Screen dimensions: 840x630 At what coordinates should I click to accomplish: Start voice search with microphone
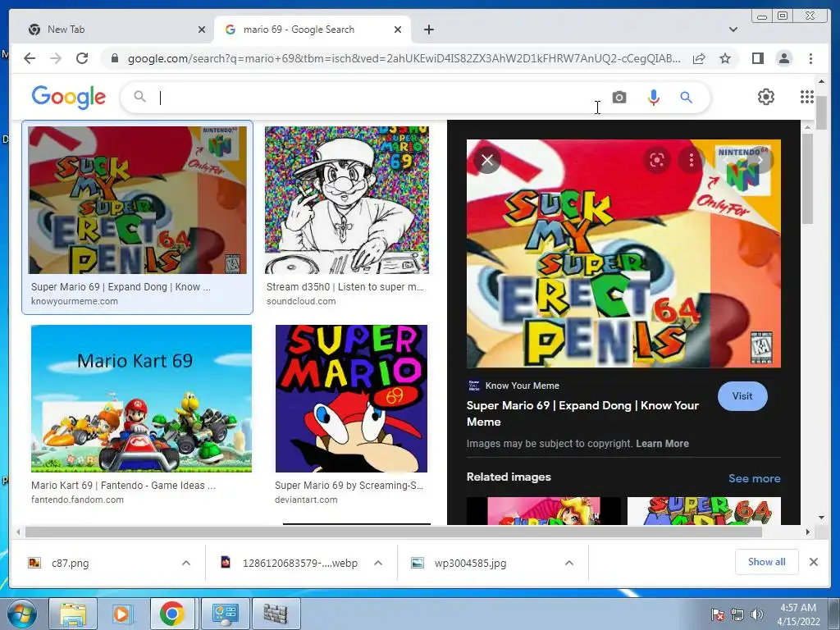click(x=653, y=98)
